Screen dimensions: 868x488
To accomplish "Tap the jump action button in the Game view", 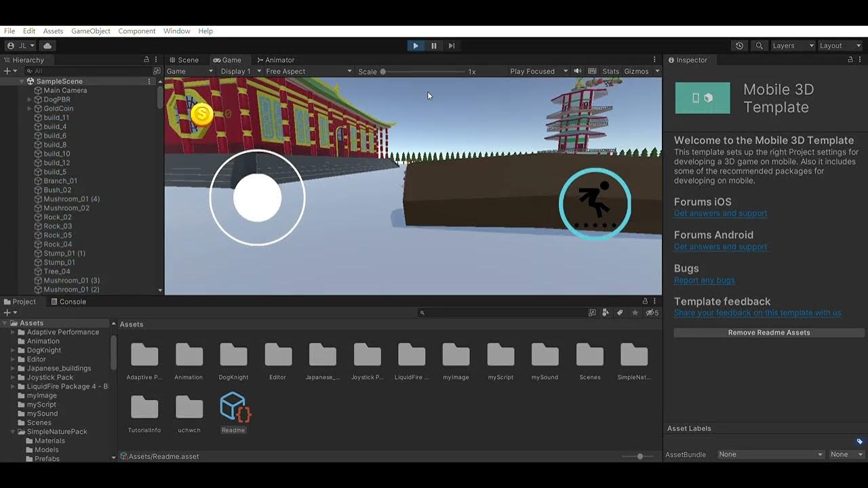I will click(595, 203).
